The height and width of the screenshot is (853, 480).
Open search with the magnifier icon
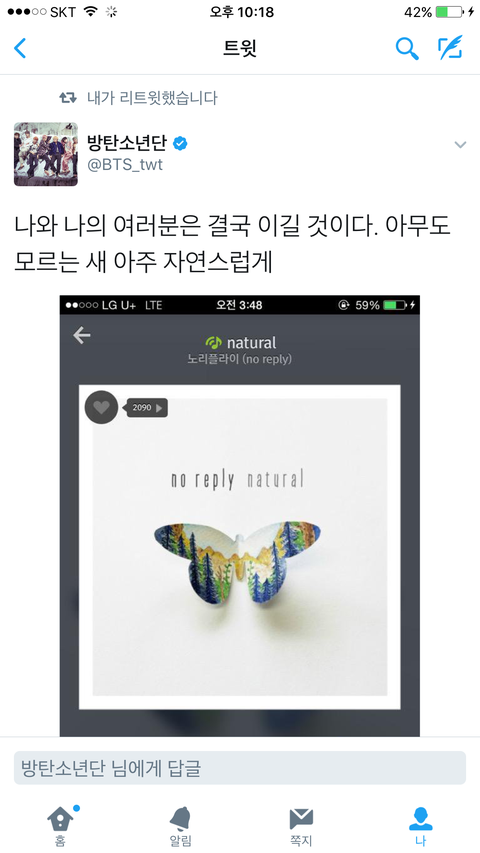coord(407,48)
